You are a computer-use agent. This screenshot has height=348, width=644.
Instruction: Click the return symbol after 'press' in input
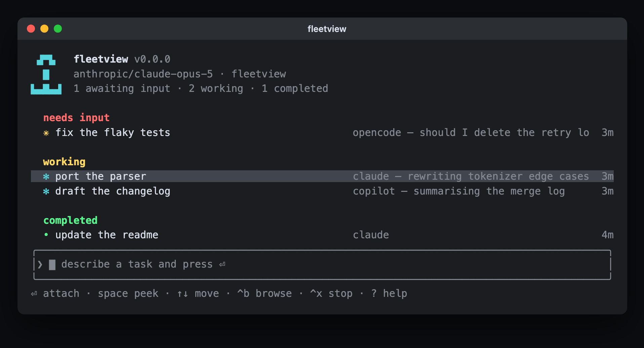(222, 265)
